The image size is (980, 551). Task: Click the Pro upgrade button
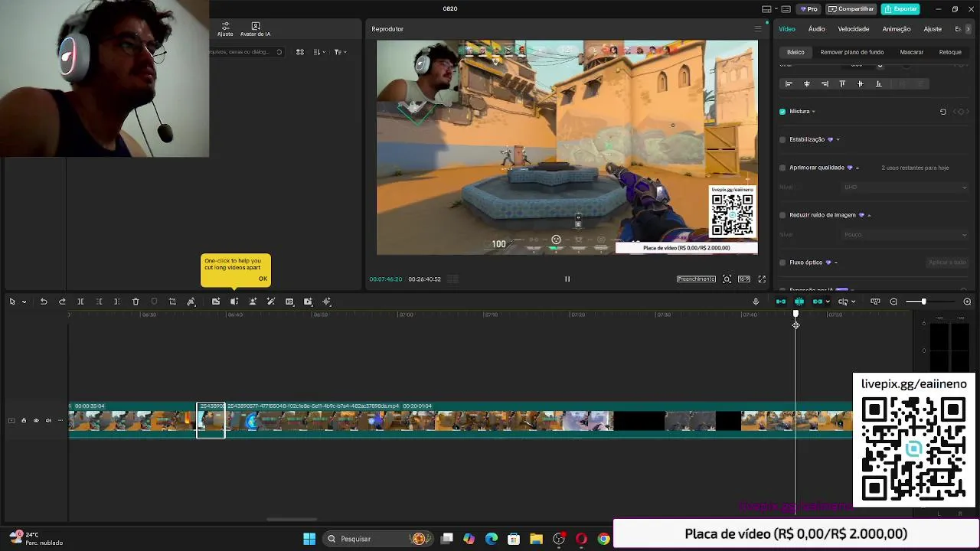coord(808,9)
